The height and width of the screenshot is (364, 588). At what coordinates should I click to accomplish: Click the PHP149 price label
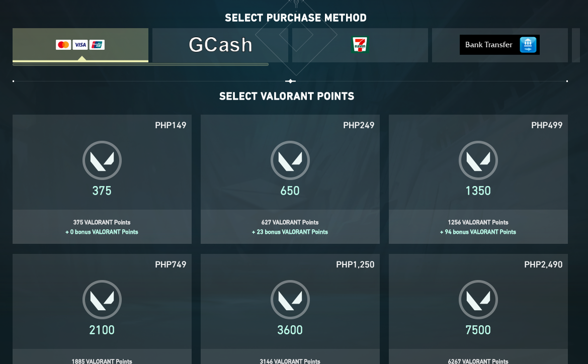tap(171, 125)
